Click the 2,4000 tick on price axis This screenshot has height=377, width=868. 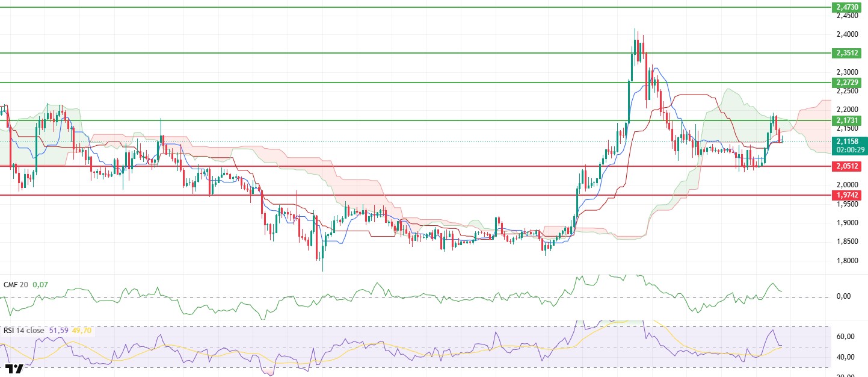[848, 34]
